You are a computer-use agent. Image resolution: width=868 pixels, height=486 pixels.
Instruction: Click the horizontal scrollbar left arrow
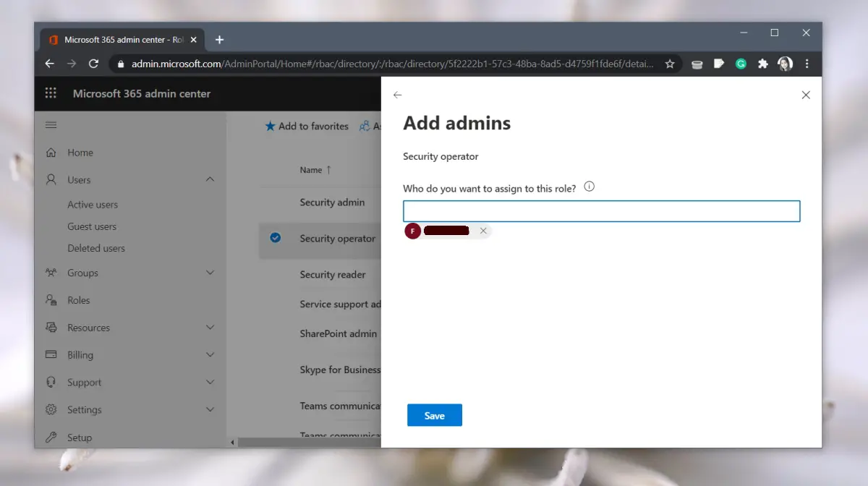tap(233, 442)
